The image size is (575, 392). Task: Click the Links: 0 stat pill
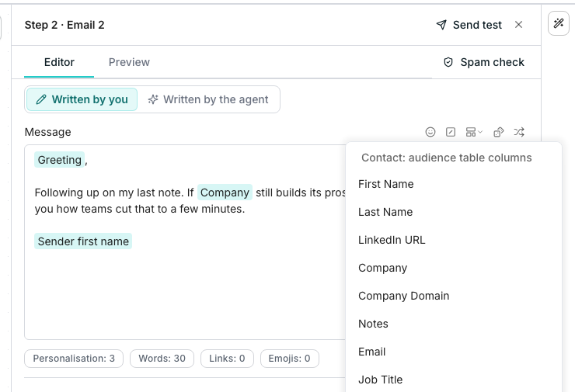pyautogui.click(x=227, y=359)
